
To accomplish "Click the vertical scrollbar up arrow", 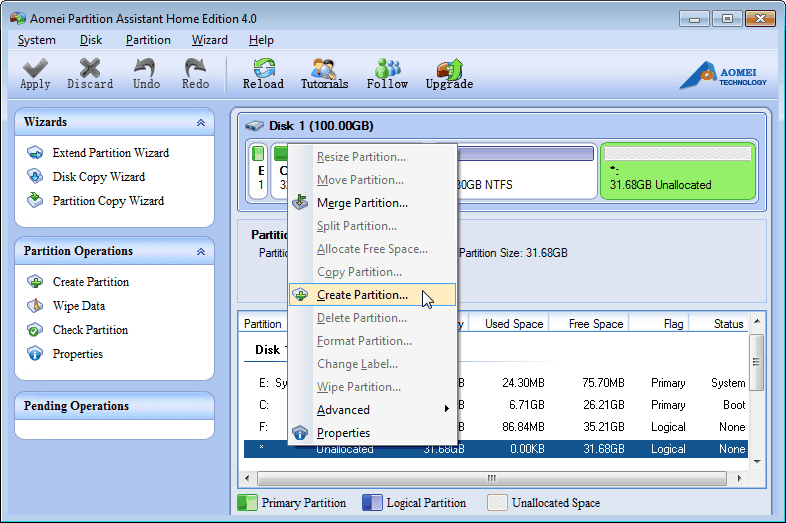I will pyautogui.click(x=757, y=321).
